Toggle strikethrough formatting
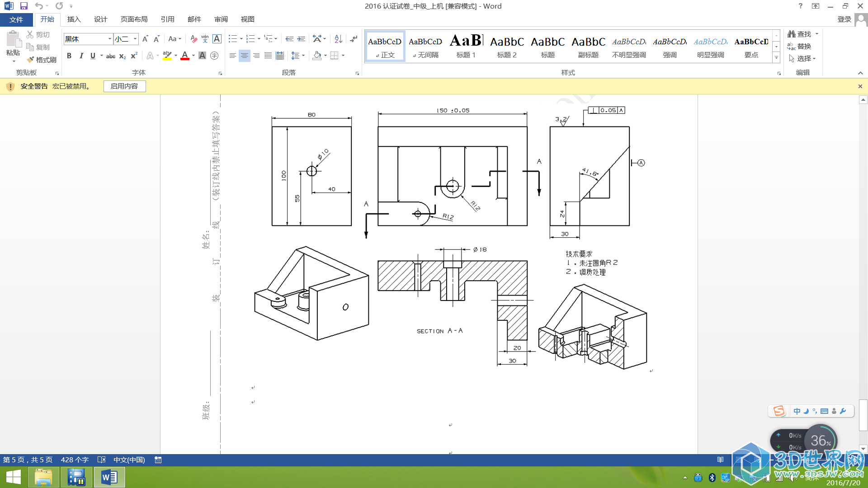Viewport: 868px width, 488px height. [110, 56]
